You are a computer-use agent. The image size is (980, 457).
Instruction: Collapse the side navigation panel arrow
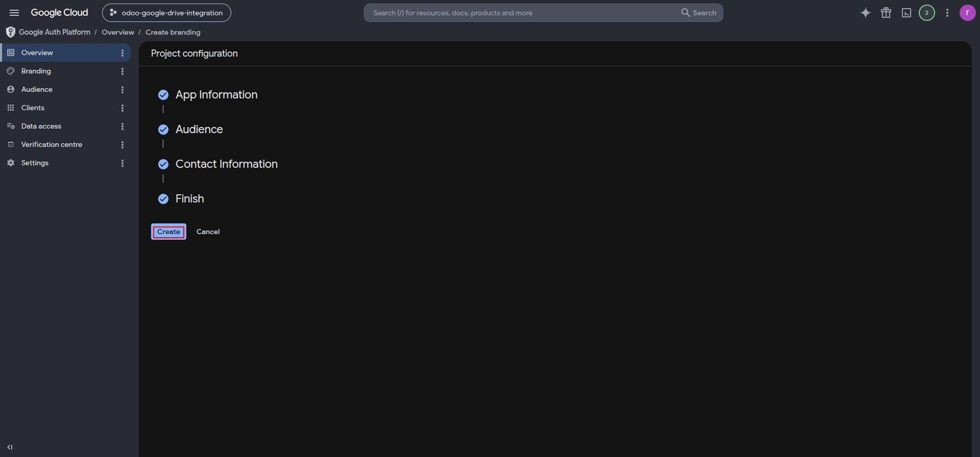tap(10, 447)
